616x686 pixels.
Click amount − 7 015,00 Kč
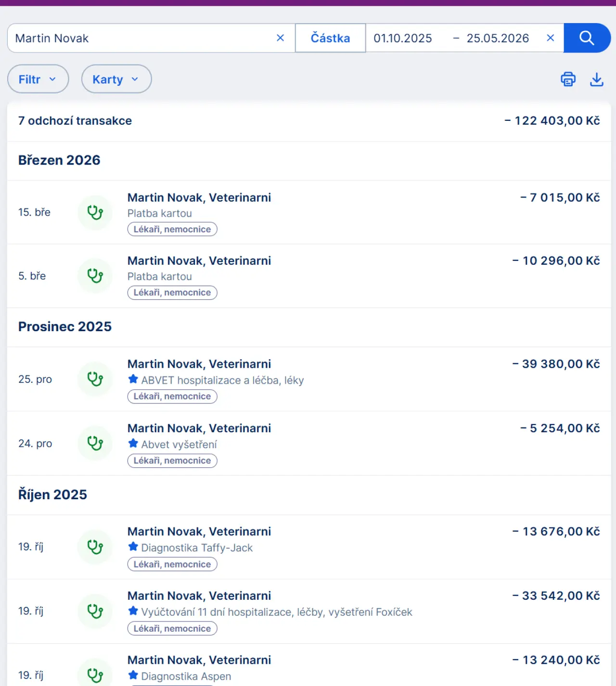[x=560, y=197]
